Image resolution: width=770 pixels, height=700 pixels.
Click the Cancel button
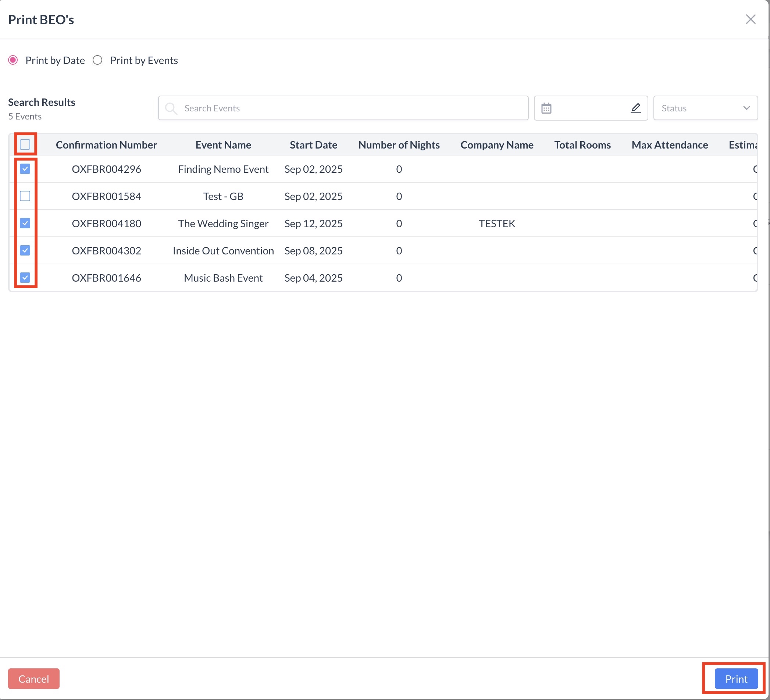(33, 679)
